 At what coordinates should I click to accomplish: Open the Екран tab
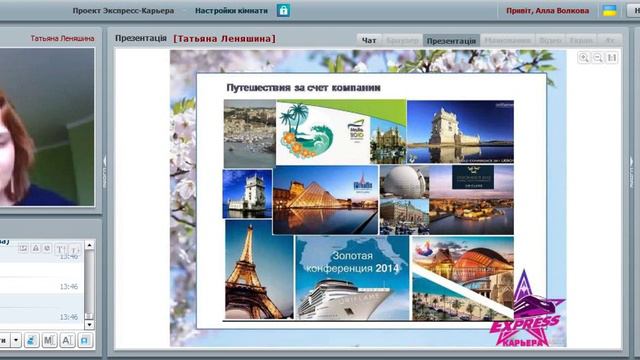point(581,40)
